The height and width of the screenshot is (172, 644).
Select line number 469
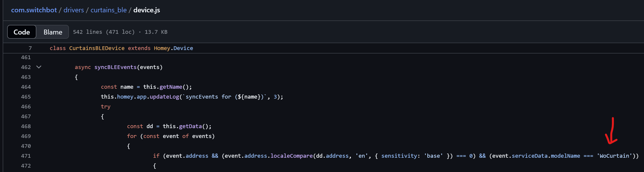[26, 136]
